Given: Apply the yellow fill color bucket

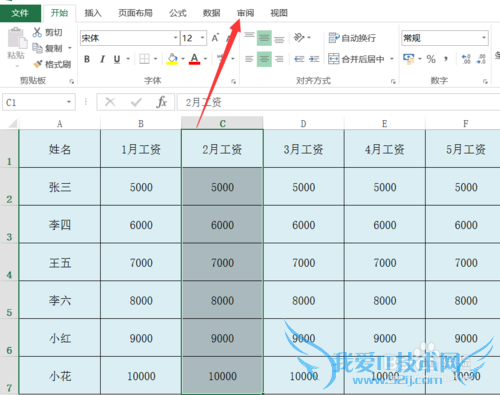Looking at the screenshot, I should 172,59.
